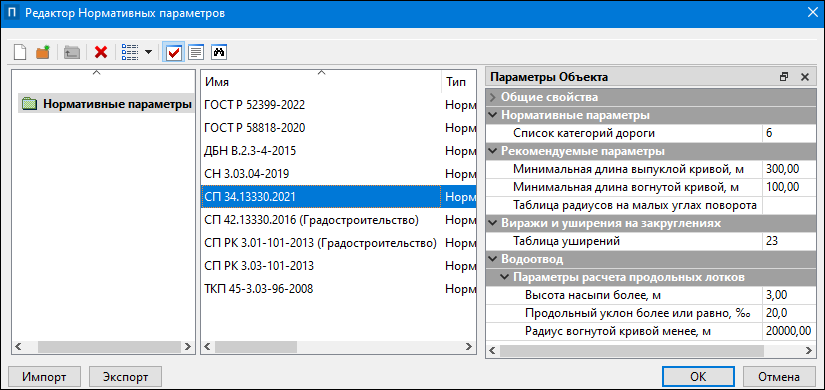This screenshot has width=825, height=390.
Task: Edit Минимальная длина выпуклой кривой value 300,00
Action: point(788,169)
